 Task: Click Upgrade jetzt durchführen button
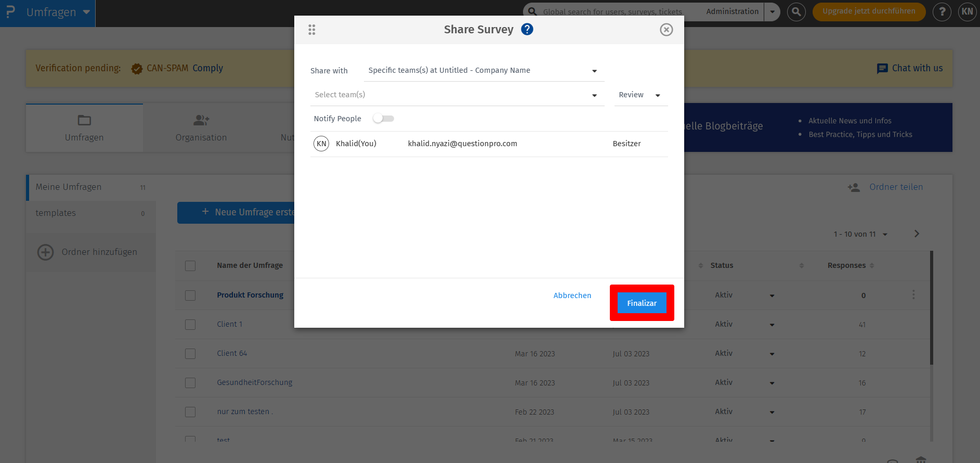pyautogui.click(x=869, y=11)
